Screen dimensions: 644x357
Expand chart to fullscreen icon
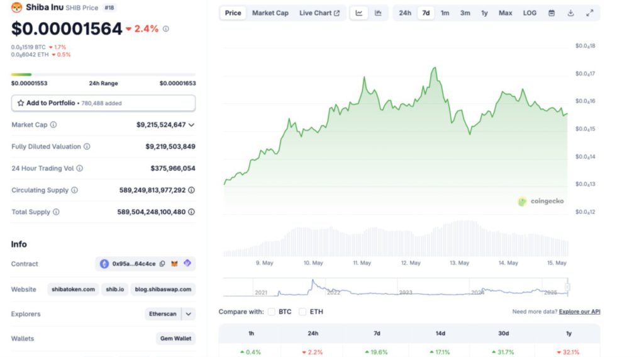(590, 13)
